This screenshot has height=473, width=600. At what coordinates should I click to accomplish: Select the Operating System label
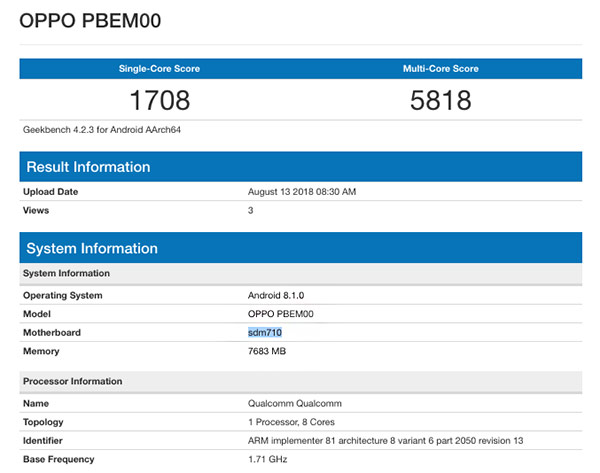[x=63, y=295]
